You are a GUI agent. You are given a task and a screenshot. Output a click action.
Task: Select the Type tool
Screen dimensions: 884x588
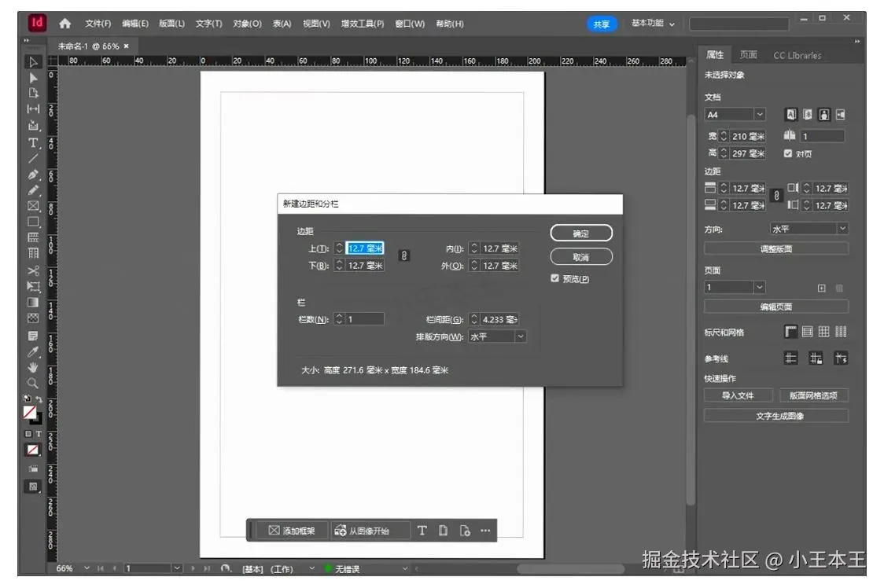click(33, 142)
